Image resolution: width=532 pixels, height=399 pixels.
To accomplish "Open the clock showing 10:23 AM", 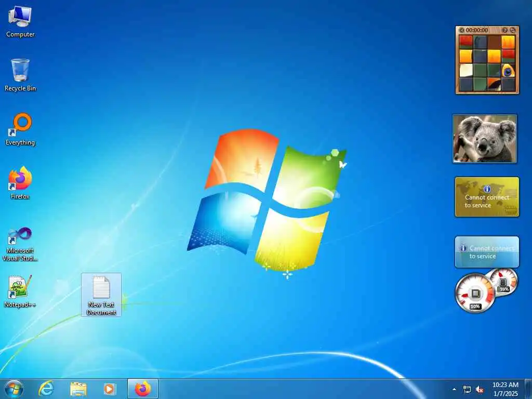I will coord(505,389).
